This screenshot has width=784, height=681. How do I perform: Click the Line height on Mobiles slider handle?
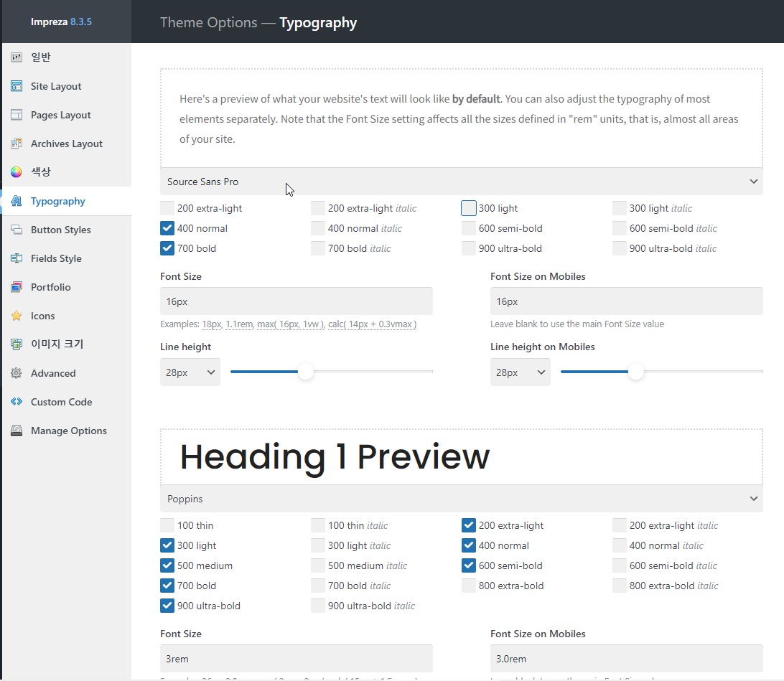(x=635, y=372)
